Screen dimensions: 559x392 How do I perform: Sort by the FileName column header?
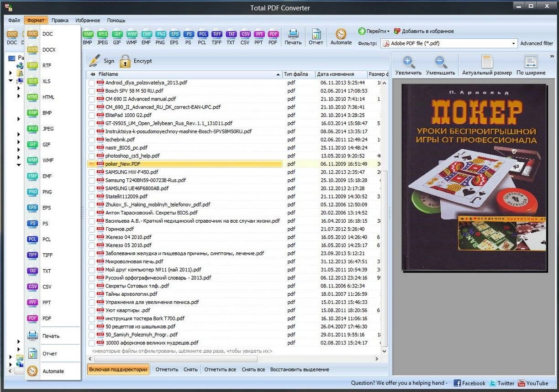pyautogui.click(x=184, y=74)
